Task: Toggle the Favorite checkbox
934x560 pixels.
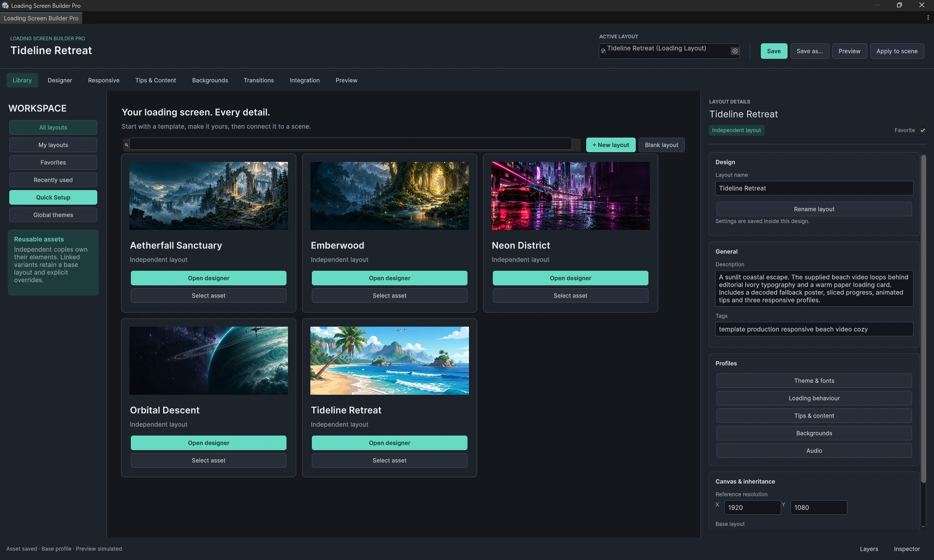Action: (922, 130)
